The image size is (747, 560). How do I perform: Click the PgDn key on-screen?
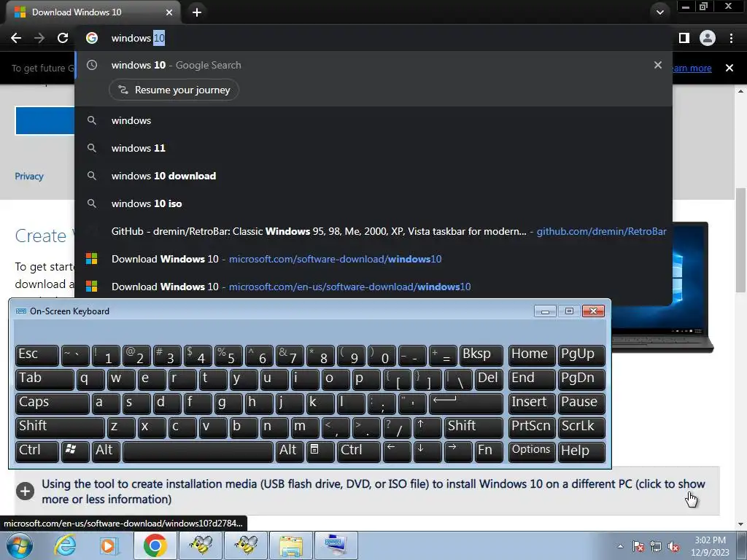(581, 379)
